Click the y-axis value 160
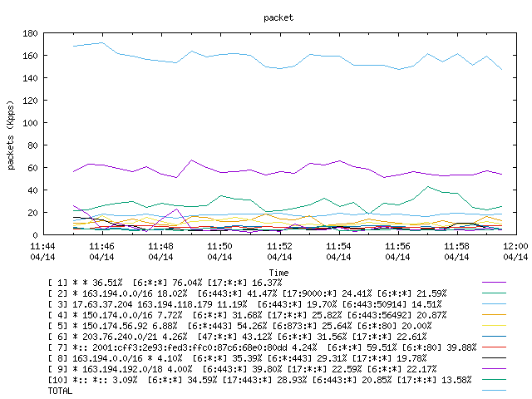The image size is (532, 399). pyautogui.click(x=30, y=56)
